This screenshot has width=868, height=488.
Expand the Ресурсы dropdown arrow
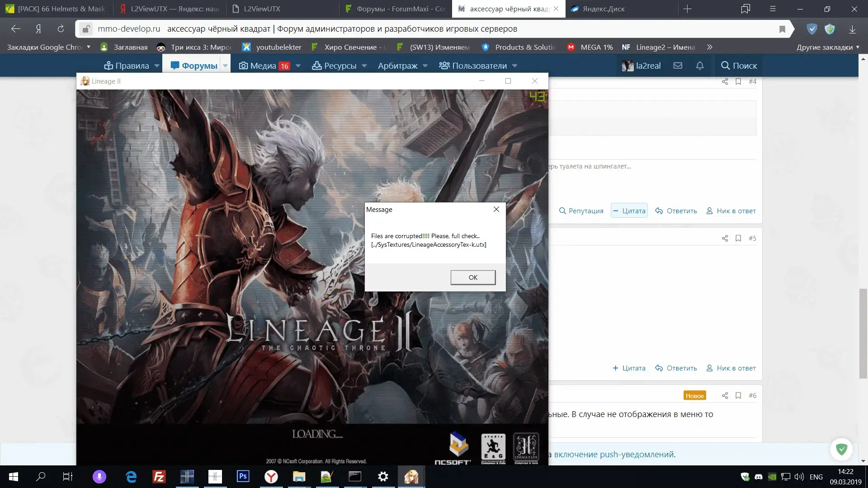pos(364,66)
